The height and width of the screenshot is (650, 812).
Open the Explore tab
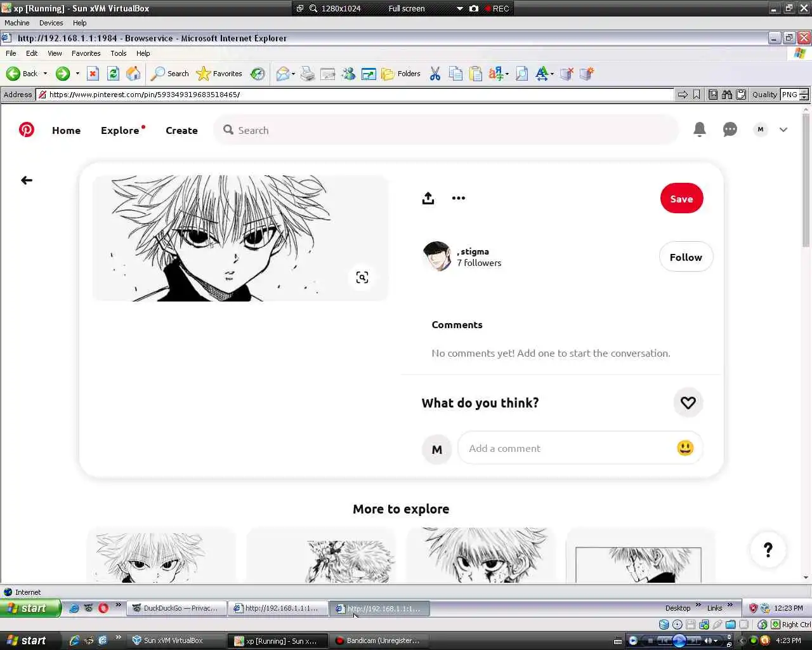(120, 130)
